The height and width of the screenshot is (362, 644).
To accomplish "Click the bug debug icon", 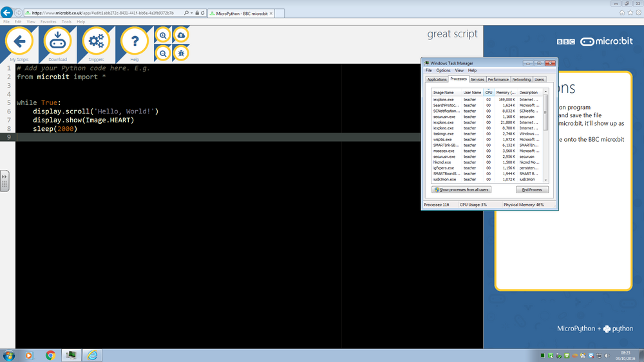I will click(x=181, y=53).
